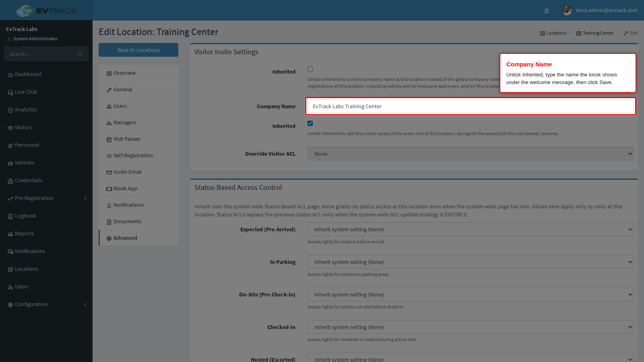Click the Logbook icon in sidebar
The height and width of the screenshot is (362, 644).
coord(10,216)
